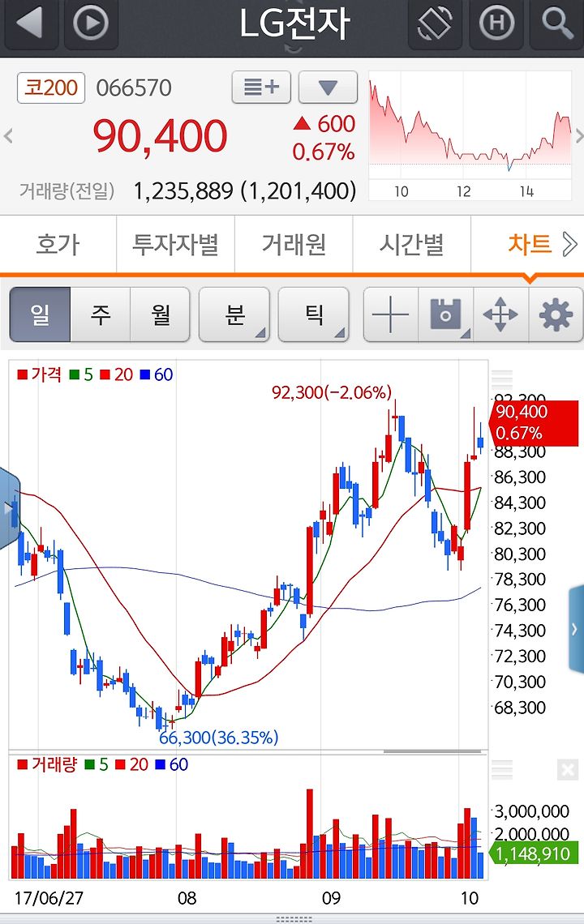The image size is (584, 924).
Task: Select the 월 monthly period toggle
Action: [161, 314]
